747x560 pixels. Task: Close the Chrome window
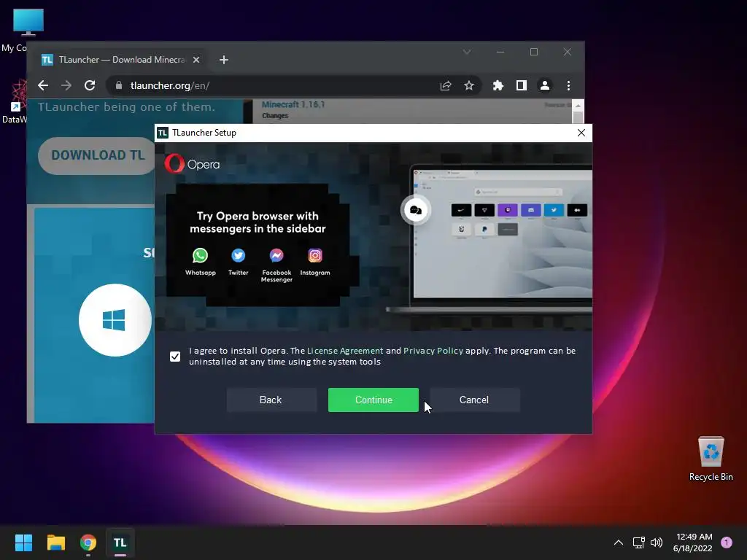point(568,52)
